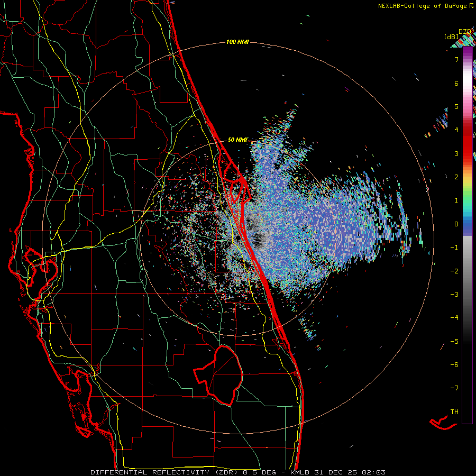476x476 pixels.
Task: Click the 3 value on the dB scale
Action: (456, 153)
